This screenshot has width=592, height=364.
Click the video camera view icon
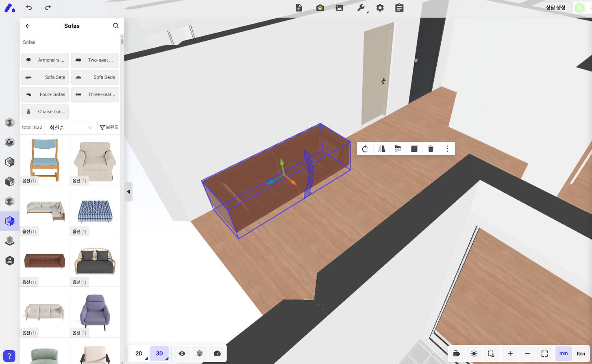coord(457,353)
